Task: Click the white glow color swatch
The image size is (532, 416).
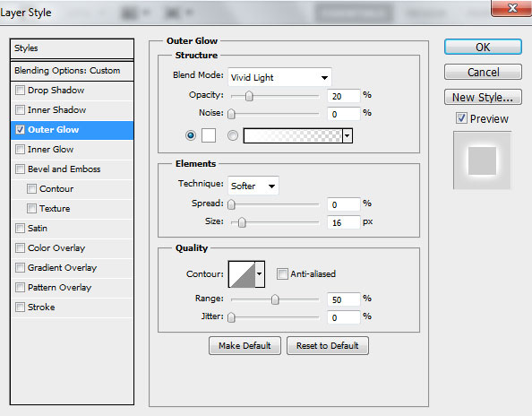Action: pos(209,135)
